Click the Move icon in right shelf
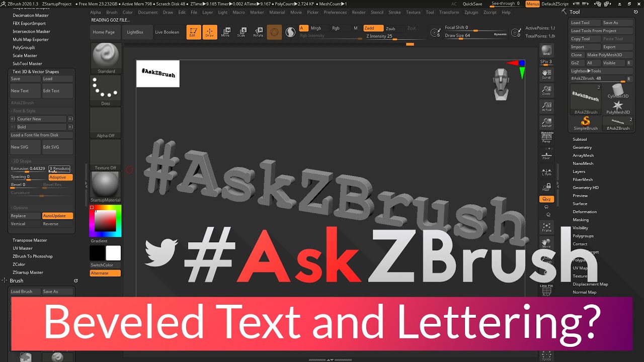 point(546,244)
